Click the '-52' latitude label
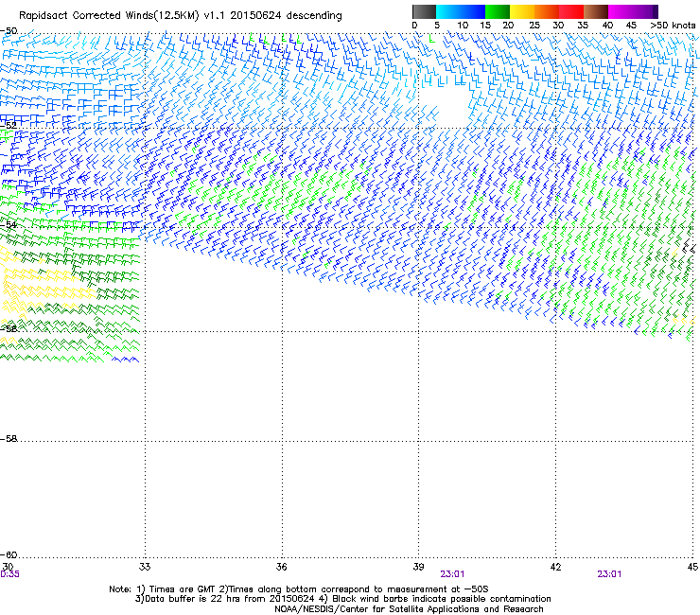Screen dimensions: 700x615 (x=8, y=126)
